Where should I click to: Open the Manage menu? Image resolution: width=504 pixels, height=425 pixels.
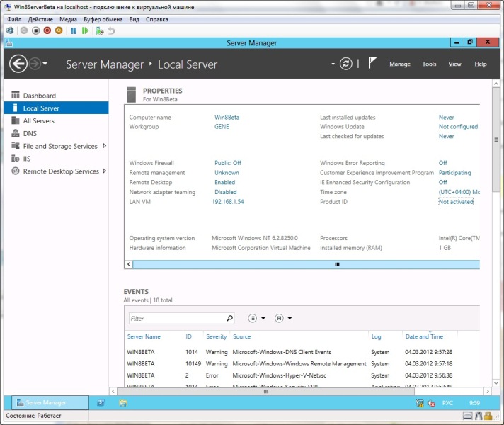[399, 64]
